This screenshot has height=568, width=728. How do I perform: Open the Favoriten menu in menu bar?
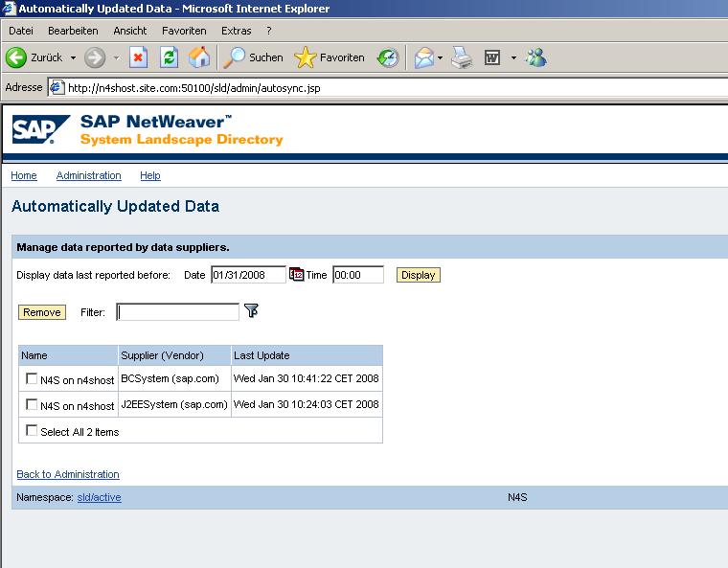(184, 31)
